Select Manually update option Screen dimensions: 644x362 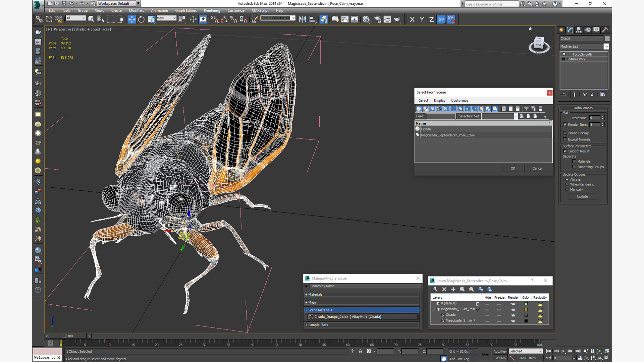tap(567, 189)
